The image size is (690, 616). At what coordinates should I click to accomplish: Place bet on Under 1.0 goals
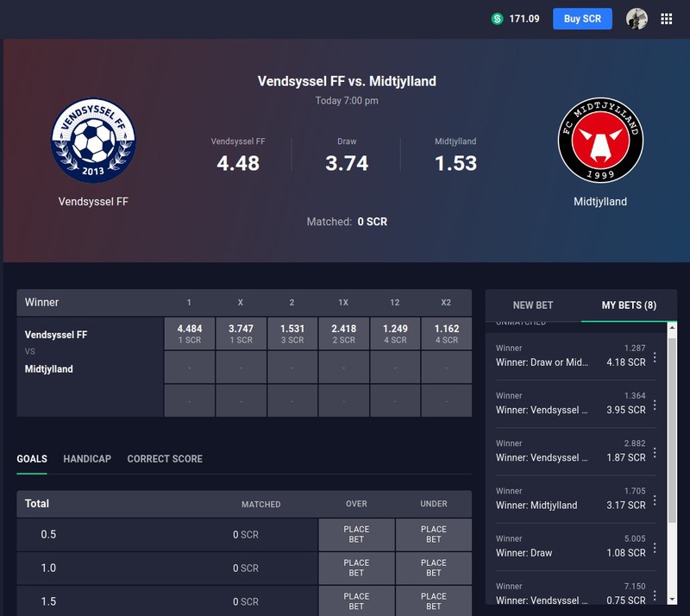(434, 568)
